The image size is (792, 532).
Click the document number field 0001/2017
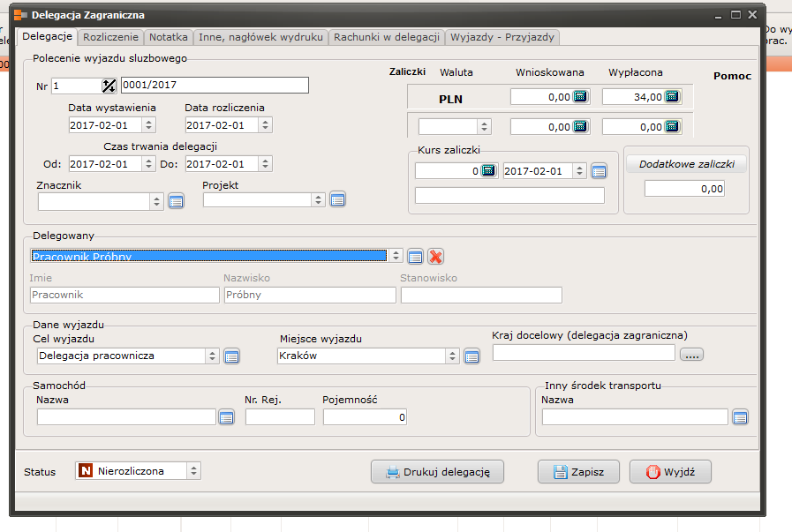tap(215, 85)
